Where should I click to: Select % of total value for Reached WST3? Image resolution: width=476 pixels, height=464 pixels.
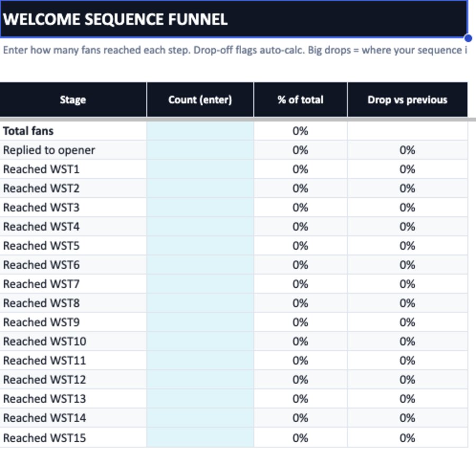coord(300,207)
